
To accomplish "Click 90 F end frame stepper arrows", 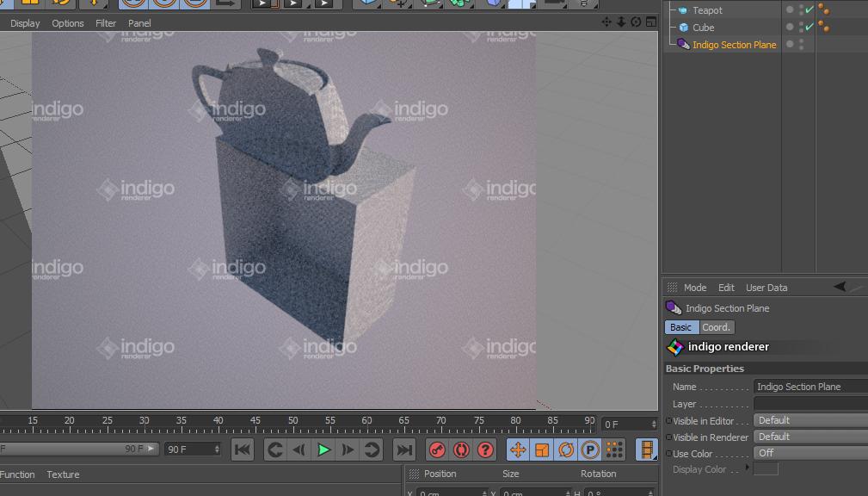I will pos(217,449).
